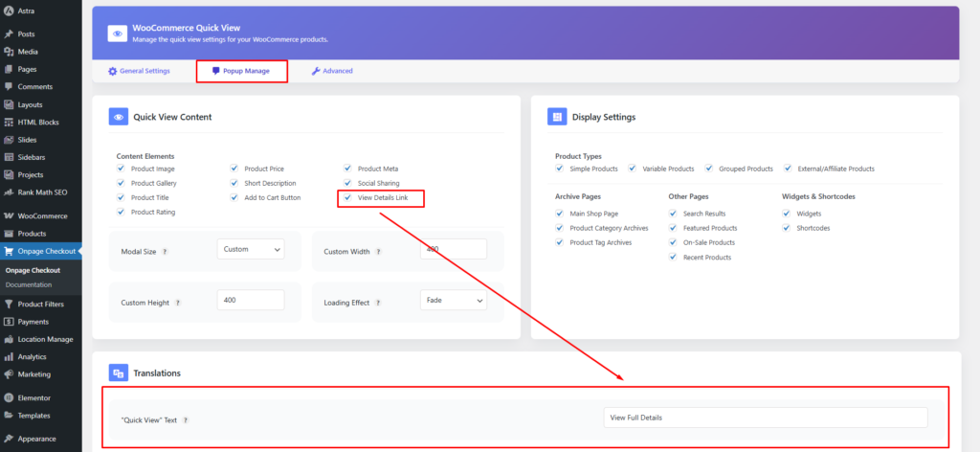
Task: Open the Modal Size dropdown
Action: click(251, 249)
